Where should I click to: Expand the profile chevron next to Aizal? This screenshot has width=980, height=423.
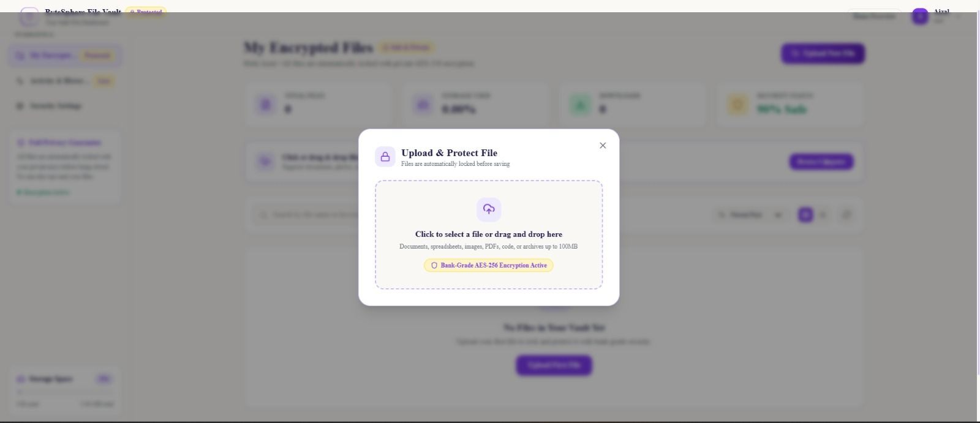coord(959,17)
